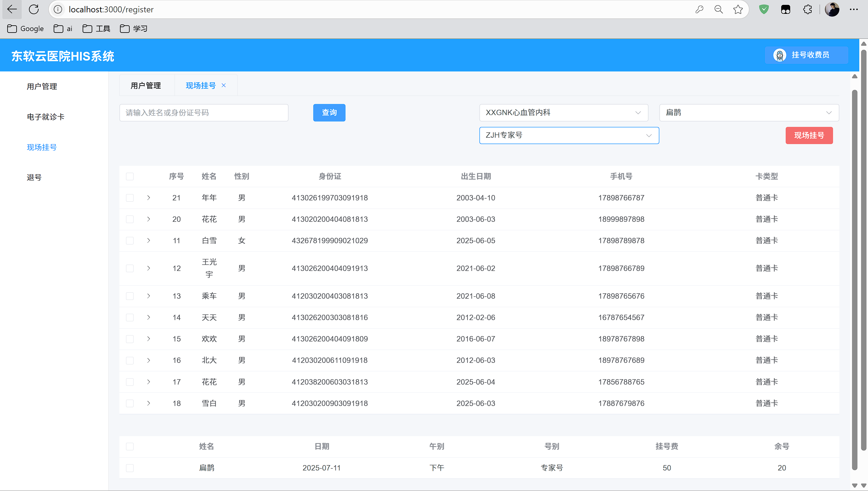Open the browser extensions puzzle icon

[807, 9]
